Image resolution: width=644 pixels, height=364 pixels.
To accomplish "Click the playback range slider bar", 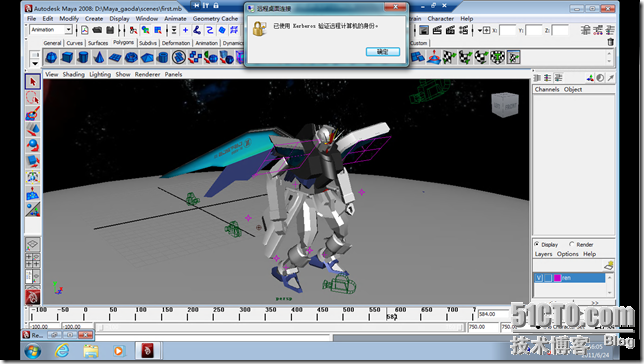I will click(282, 327).
